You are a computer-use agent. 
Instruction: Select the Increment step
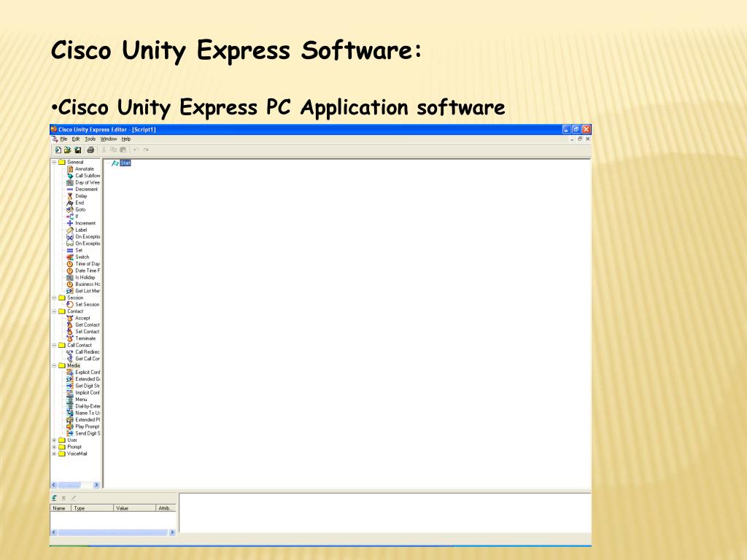(81, 223)
